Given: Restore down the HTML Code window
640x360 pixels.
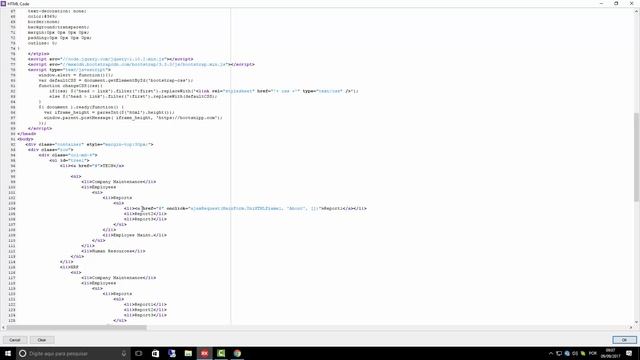Looking at the screenshot, I should 616,3.
